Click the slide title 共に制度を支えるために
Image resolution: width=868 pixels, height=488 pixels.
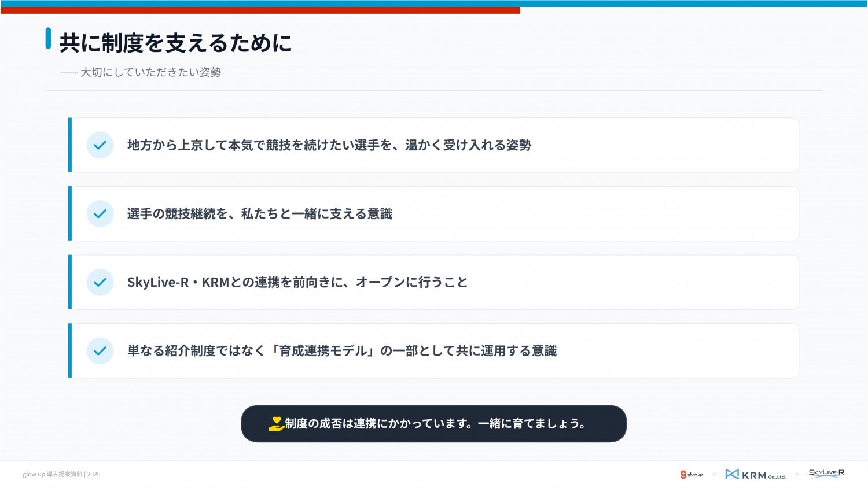point(175,43)
